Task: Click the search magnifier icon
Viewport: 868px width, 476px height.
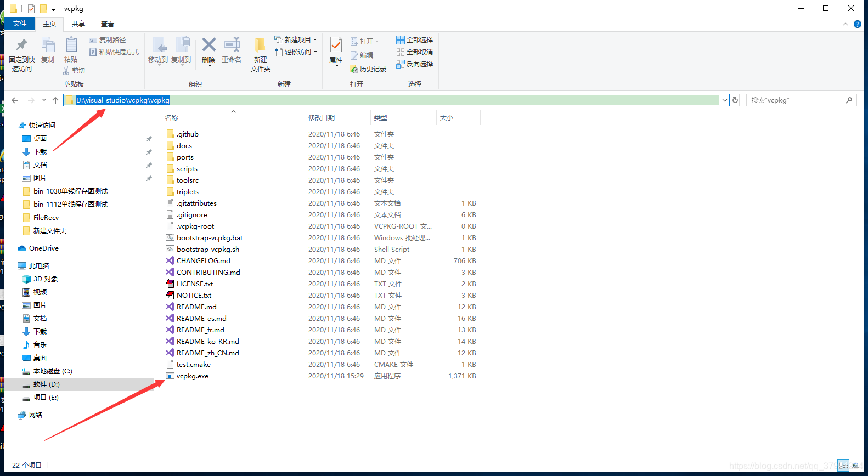Action: coord(849,100)
